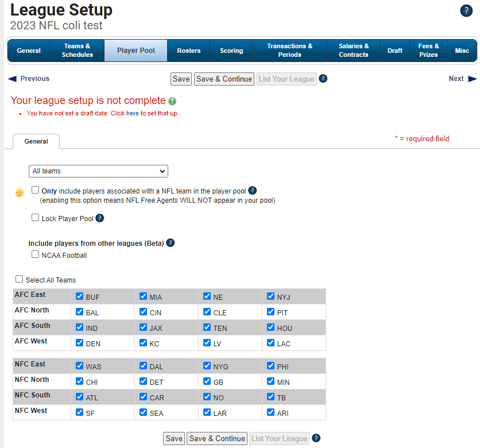480x448 pixels.
Task: Click the AFC East division label
Action: [30, 294]
